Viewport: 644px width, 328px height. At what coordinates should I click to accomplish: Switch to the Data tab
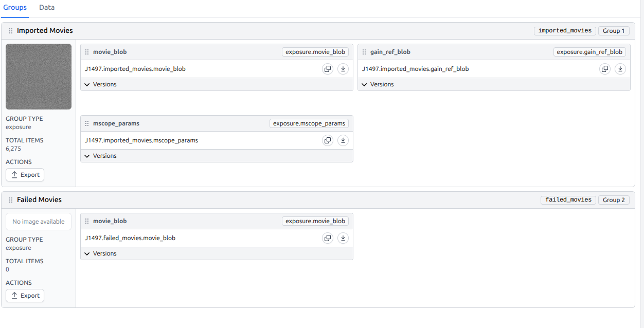47,8
